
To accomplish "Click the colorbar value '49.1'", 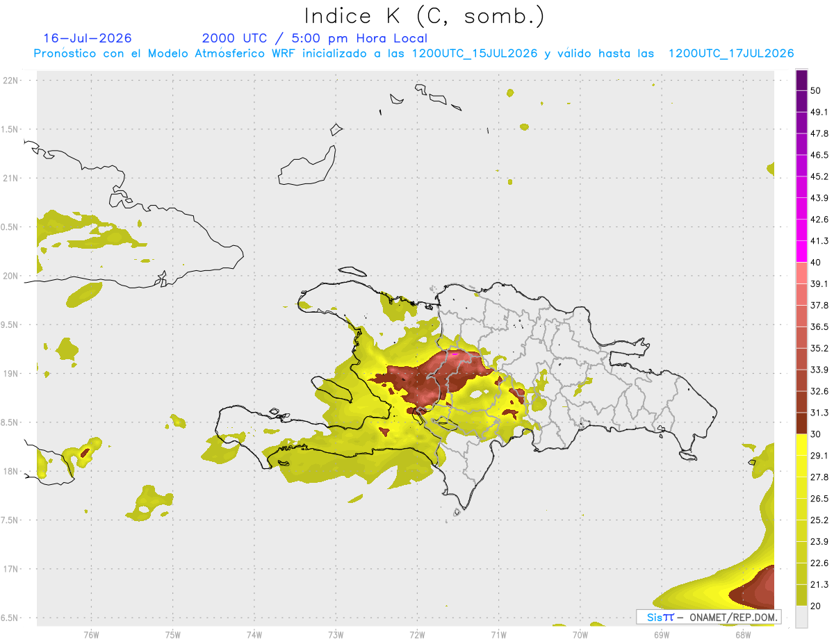I will (x=819, y=112).
